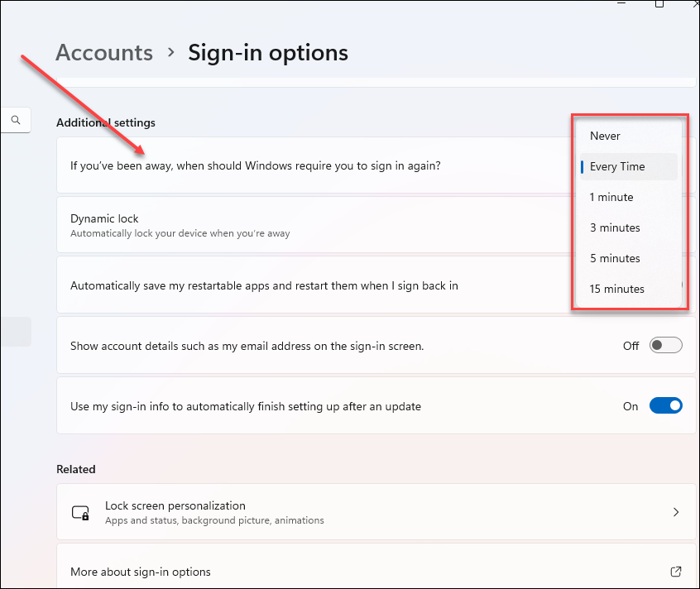Choose the 5 minutes option
700x589 pixels.
coord(615,258)
